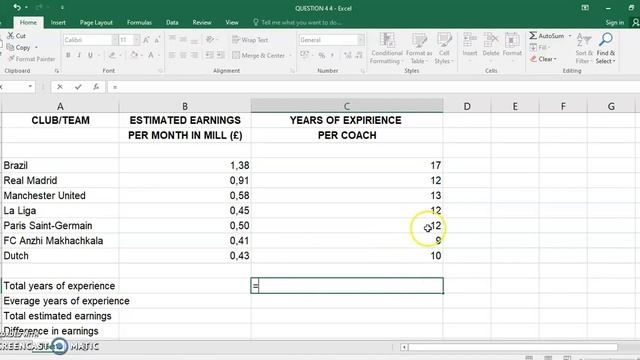Align text to the right
This screenshot has width=640, height=360.
195,55
